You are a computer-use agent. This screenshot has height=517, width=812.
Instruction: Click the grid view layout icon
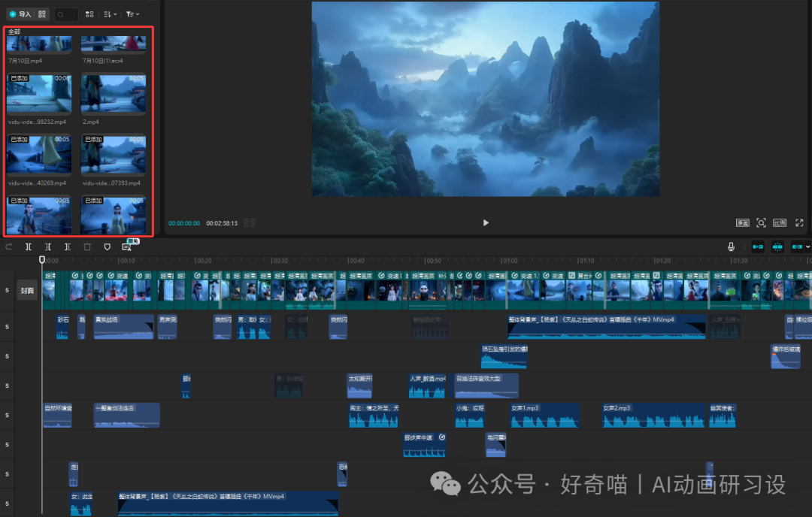click(x=89, y=14)
